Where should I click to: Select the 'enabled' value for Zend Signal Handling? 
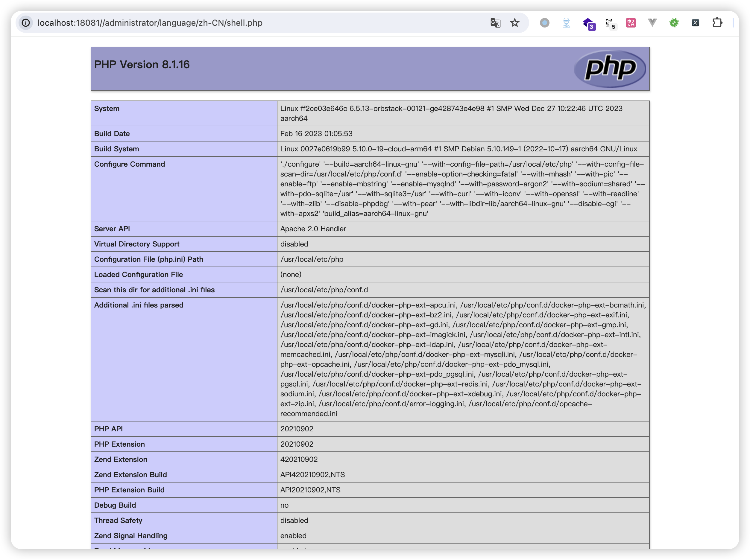[293, 535]
